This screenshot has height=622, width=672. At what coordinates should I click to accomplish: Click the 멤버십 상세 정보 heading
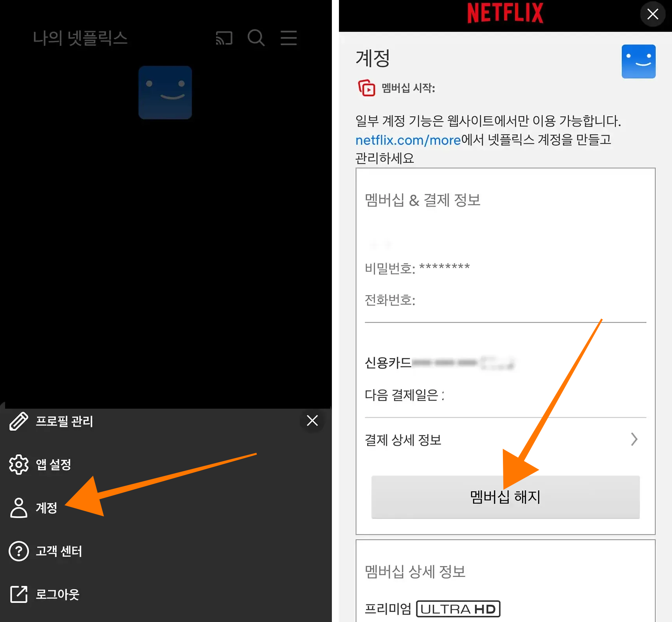415,572
